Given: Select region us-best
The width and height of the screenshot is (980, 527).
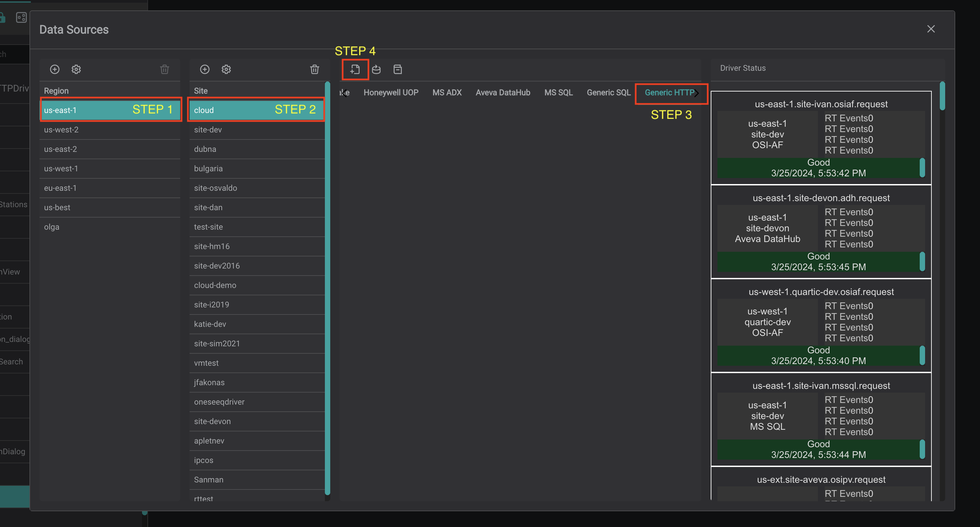Looking at the screenshot, I should click(x=110, y=207).
